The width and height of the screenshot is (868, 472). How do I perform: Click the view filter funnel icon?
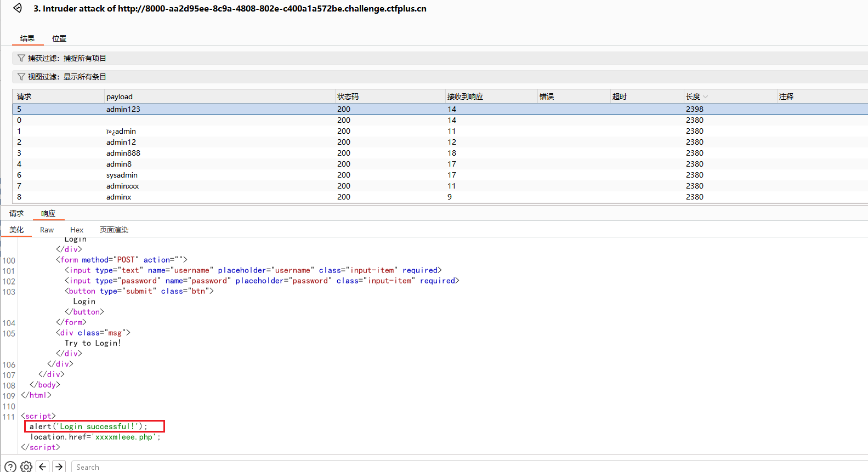[21, 77]
